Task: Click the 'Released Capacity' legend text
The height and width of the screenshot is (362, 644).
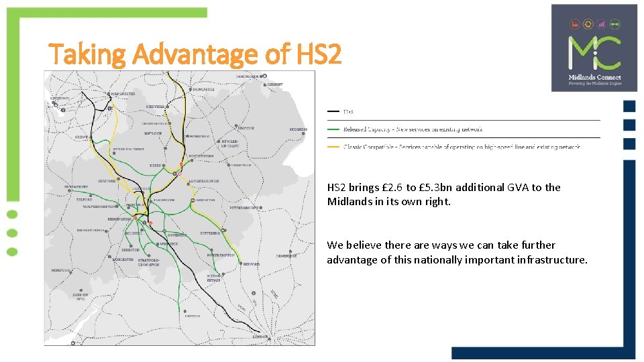Action: point(413,129)
